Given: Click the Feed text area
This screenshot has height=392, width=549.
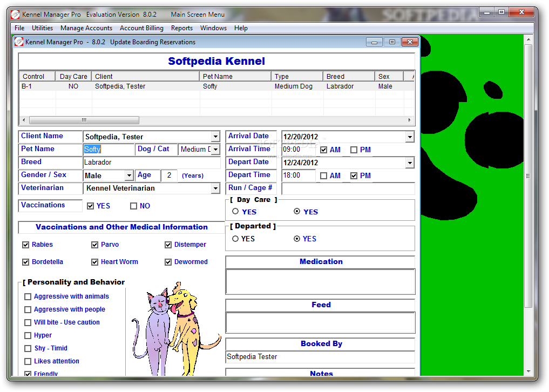Looking at the screenshot, I should [320, 323].
